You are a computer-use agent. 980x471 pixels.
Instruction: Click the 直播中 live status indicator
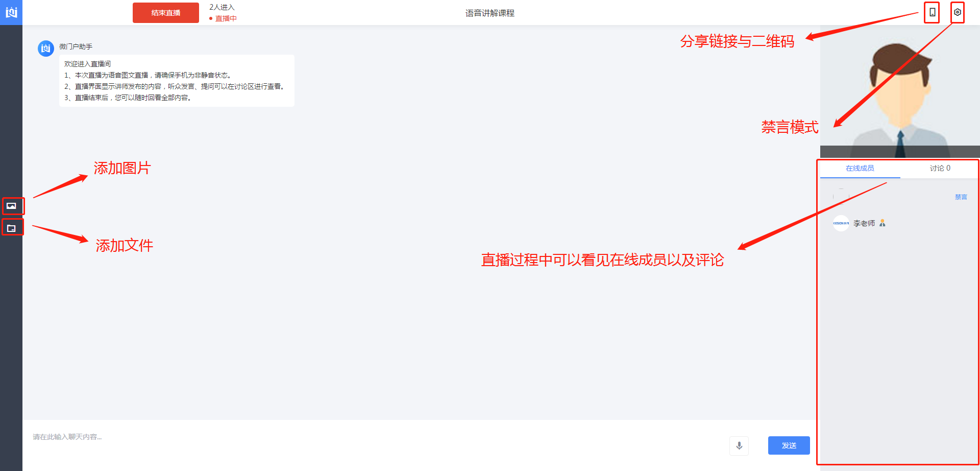[223, 18]
